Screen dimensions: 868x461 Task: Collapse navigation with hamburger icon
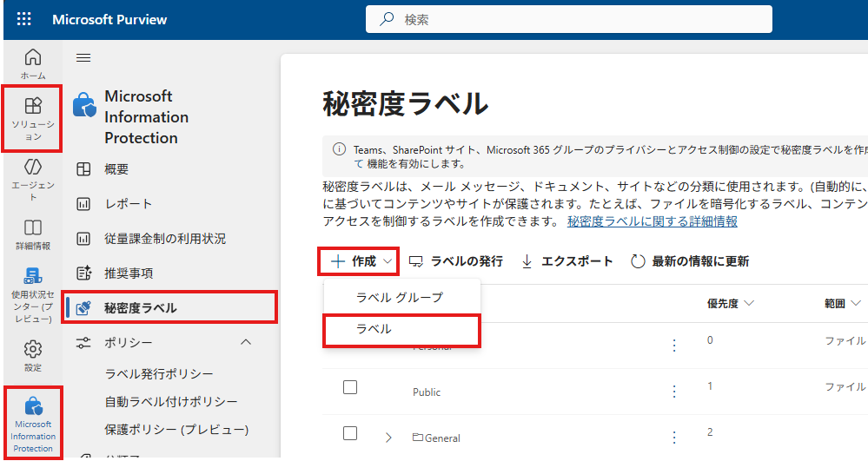click(83, 57)
